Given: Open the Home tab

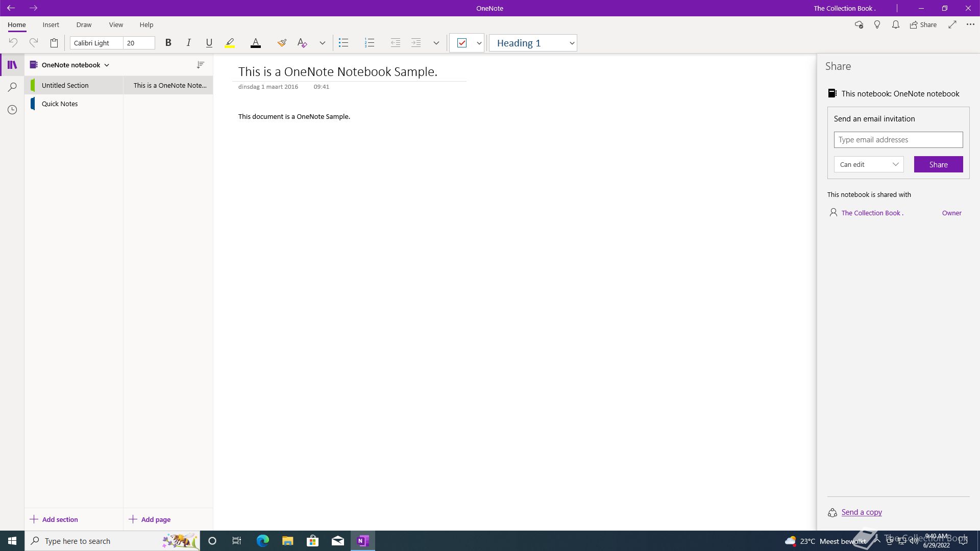Looking at the screenshot, I should pos(17,24).
